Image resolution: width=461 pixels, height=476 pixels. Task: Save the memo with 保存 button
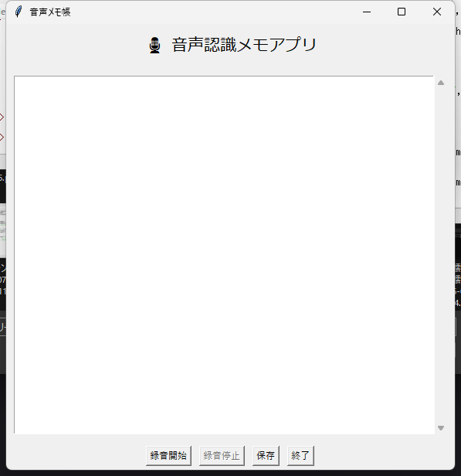266,456
